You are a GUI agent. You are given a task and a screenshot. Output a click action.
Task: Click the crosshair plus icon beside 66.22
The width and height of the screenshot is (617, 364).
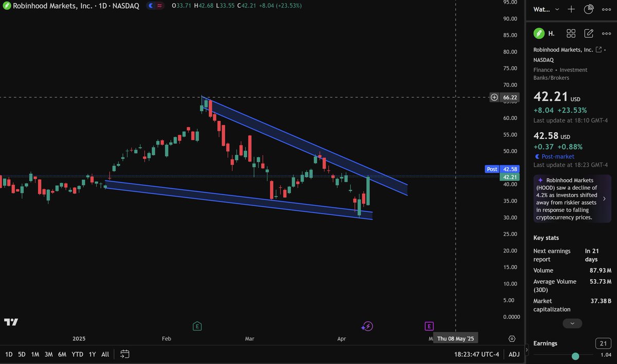pos(494,97)
